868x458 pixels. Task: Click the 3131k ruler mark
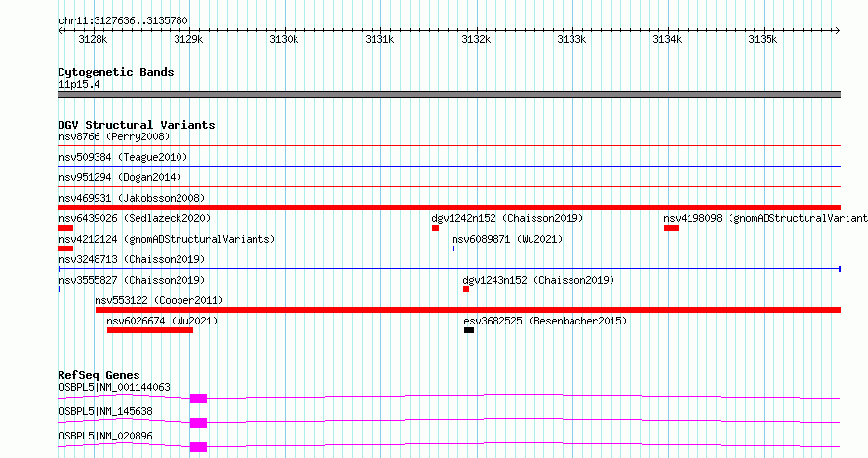coord(379,39)
